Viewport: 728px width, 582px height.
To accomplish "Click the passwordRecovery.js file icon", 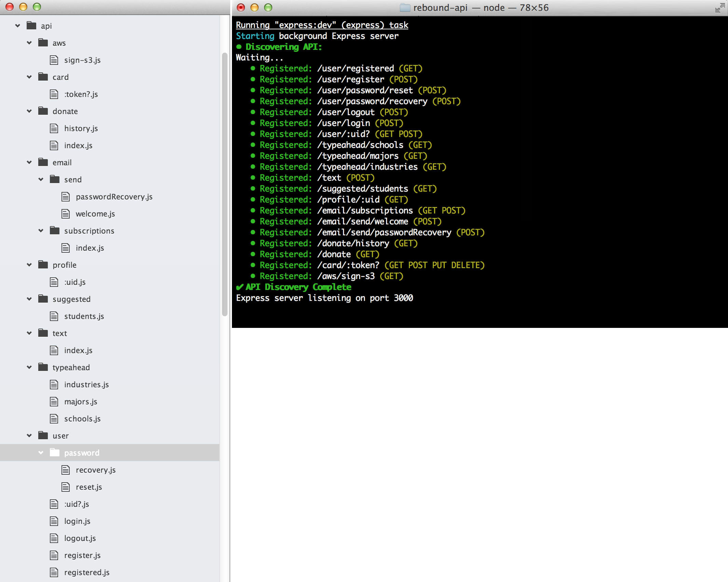I will [x=66, y=197].
